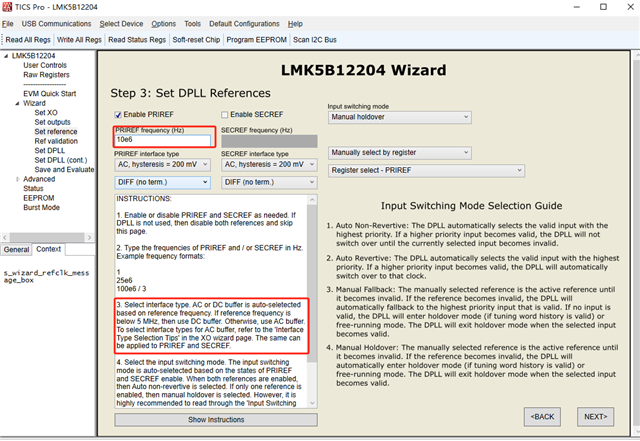
Task: Click Write All Regs toolbar button
Action: coord(79,40)
